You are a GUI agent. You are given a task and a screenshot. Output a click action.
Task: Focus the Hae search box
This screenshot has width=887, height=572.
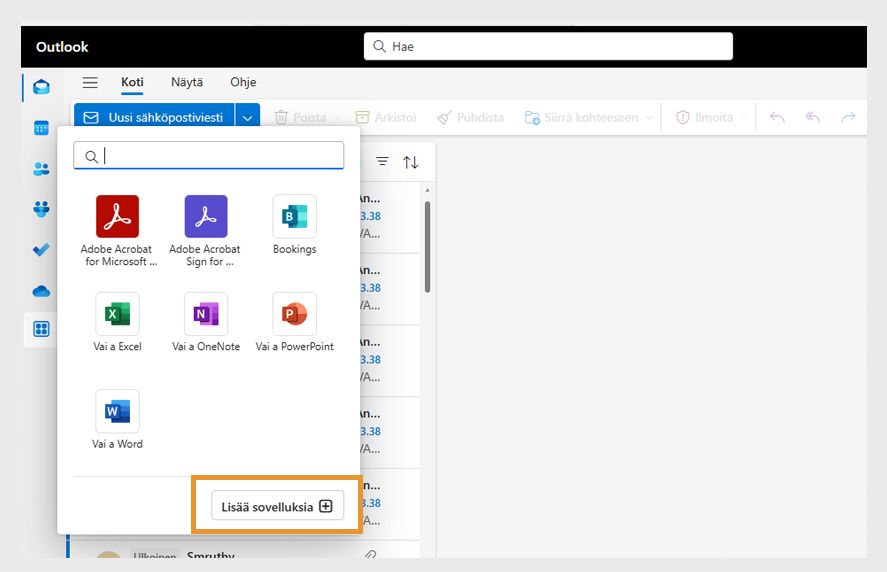(548, 46)
